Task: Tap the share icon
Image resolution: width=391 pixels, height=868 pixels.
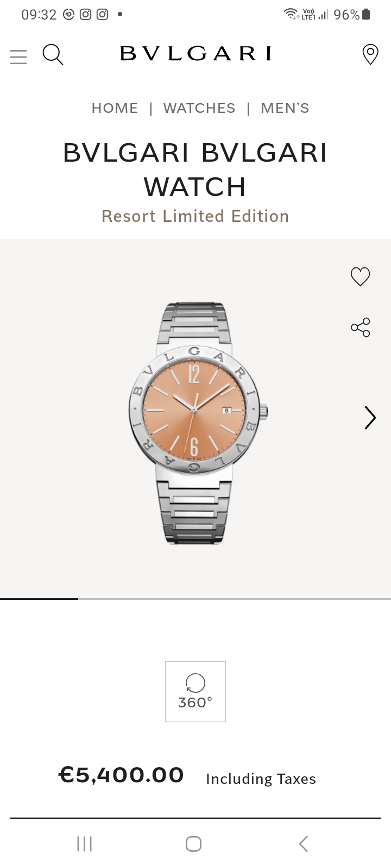Action: tap(360, 328)
